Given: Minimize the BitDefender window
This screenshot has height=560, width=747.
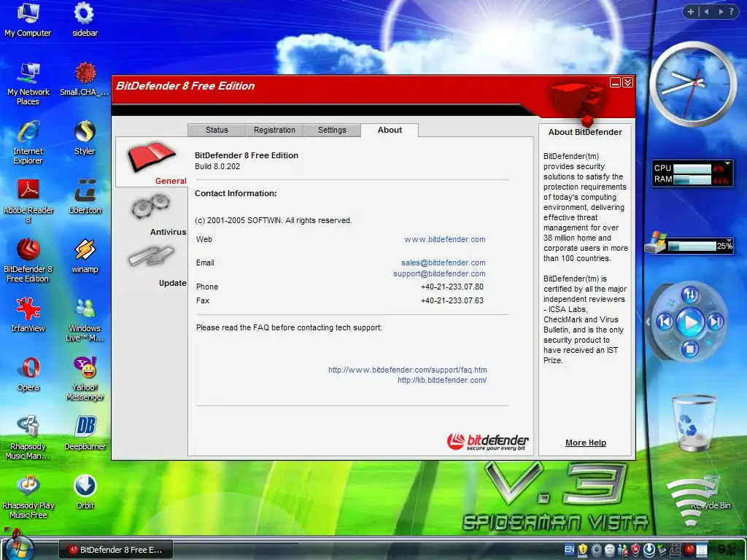Looking at the screenshot, I should pyautogui.click(x=615, y=83).
